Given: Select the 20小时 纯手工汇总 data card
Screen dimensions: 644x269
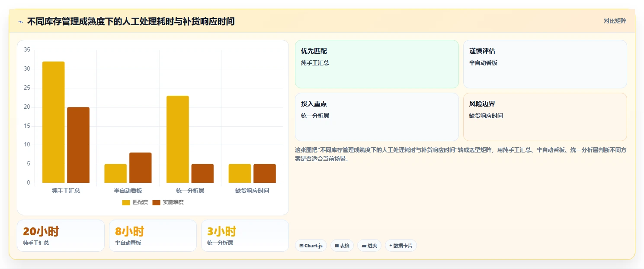Looking at the screenshot, I should coord(61,236).
